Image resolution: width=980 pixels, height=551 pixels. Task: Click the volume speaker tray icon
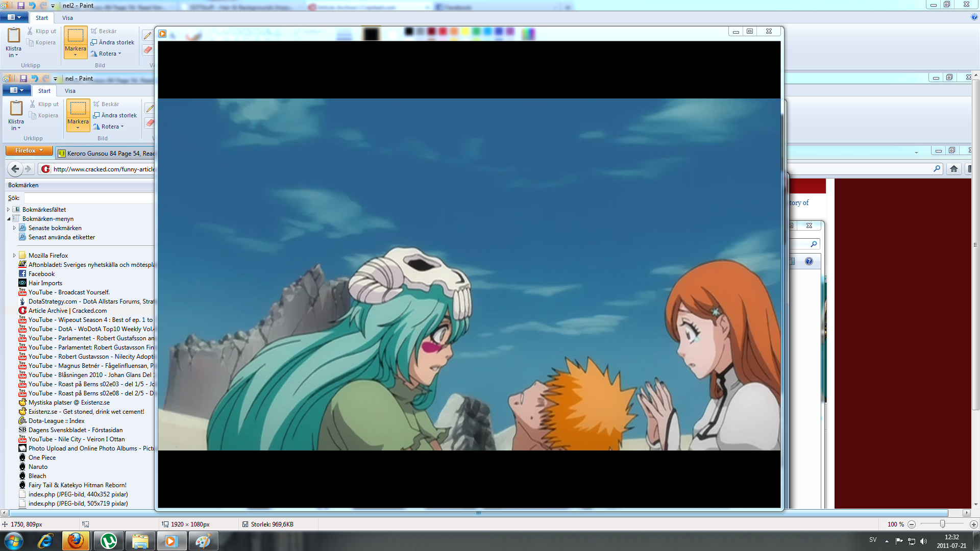(923, 541)
